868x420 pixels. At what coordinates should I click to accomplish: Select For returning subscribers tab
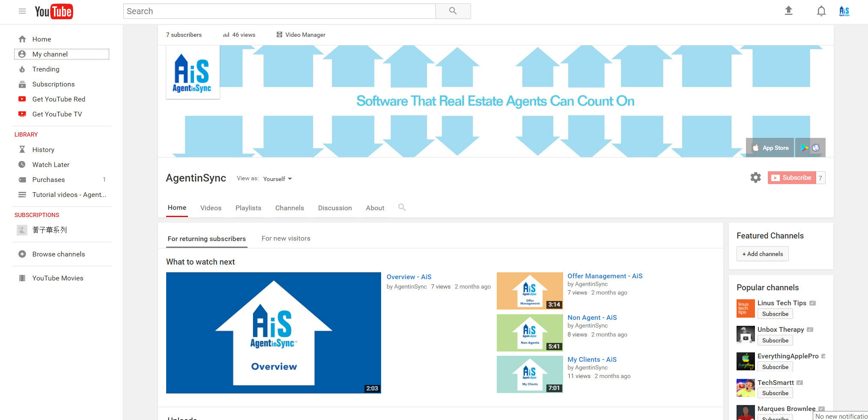[207, 239]
